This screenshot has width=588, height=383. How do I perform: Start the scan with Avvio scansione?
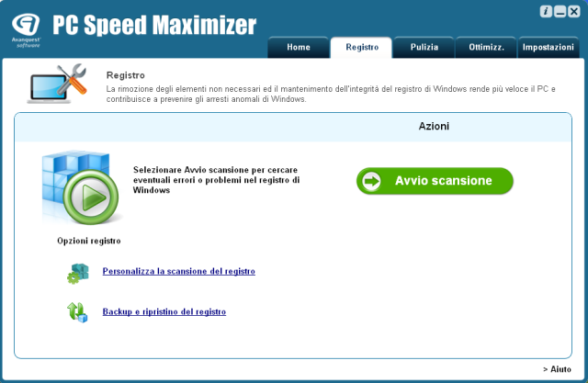pyautogui.click(x=435, y=181)
